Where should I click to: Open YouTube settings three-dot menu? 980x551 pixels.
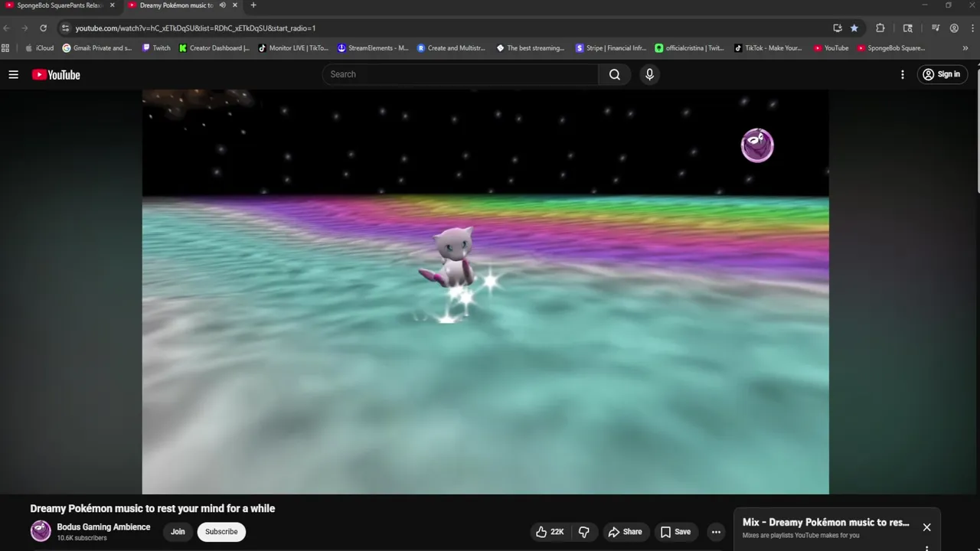point(903,74)
